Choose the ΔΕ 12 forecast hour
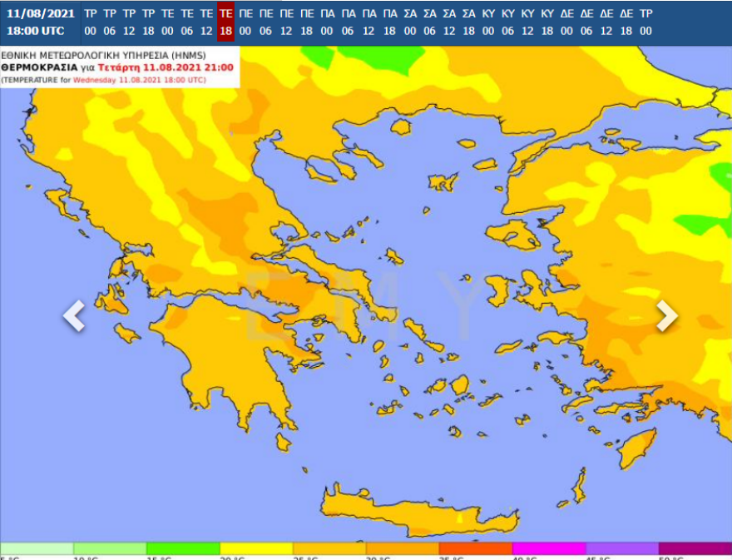This screenshot has width=732, height=560. [x=606, y=22]
